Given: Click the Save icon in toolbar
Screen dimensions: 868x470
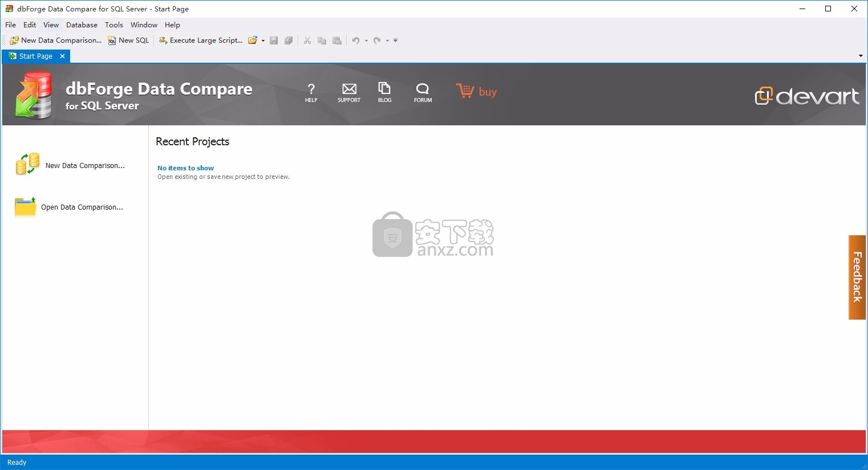Looking at the screenshot, I should 274,40.
